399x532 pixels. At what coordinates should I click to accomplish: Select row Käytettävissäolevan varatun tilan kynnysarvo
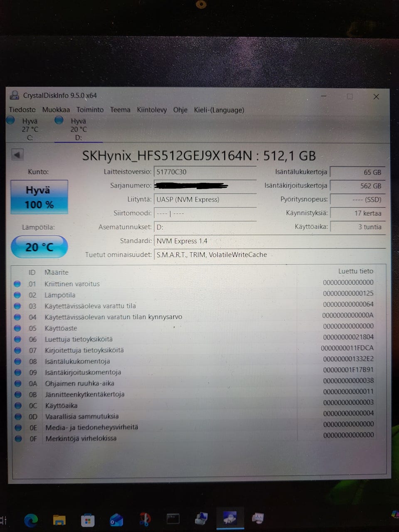194,316
